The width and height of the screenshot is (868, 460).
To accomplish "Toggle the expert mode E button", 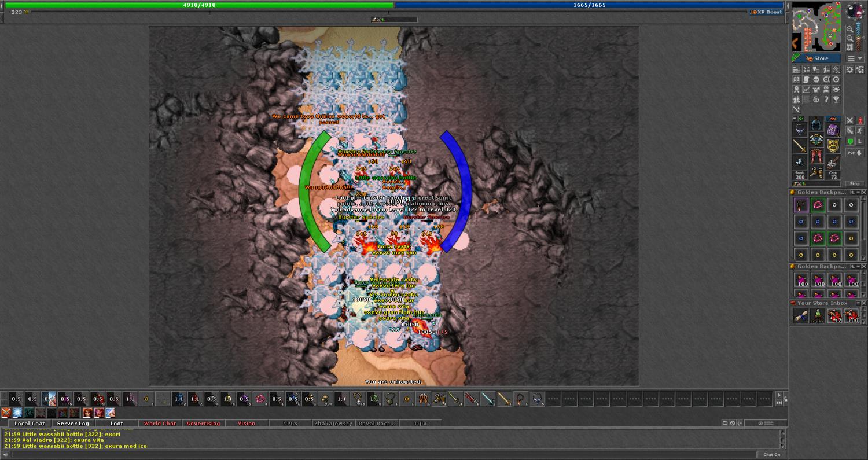I will pyautogui.click(x=859, y=141).
